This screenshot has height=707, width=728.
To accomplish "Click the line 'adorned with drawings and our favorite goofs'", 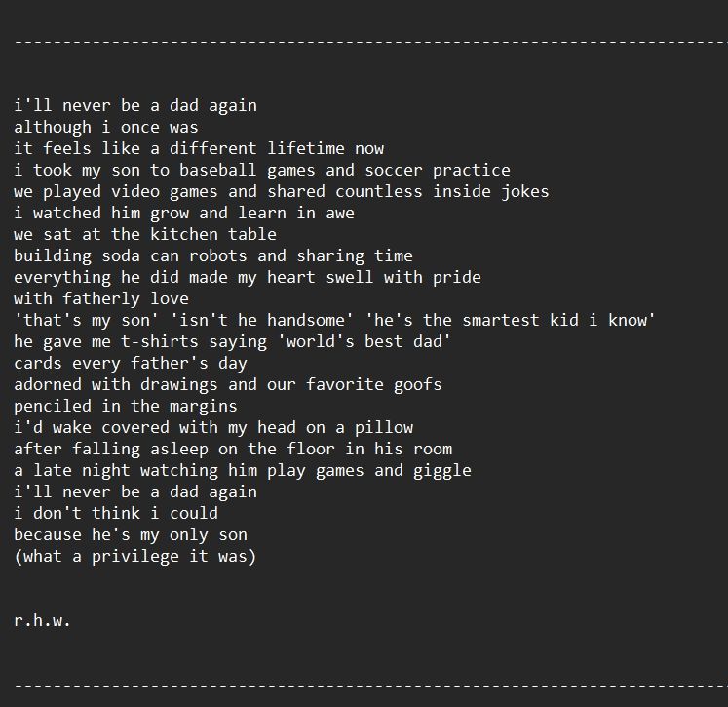I will click(228, 384).
